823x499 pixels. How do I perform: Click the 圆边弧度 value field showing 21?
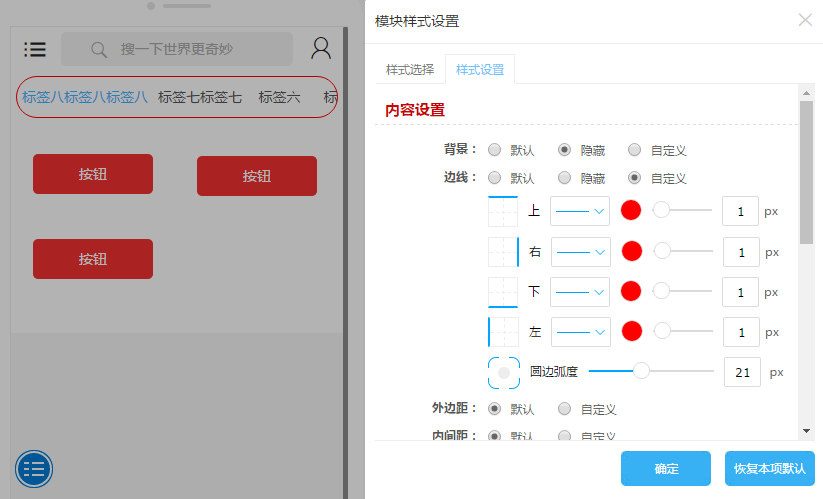click(x=742, y=372)
